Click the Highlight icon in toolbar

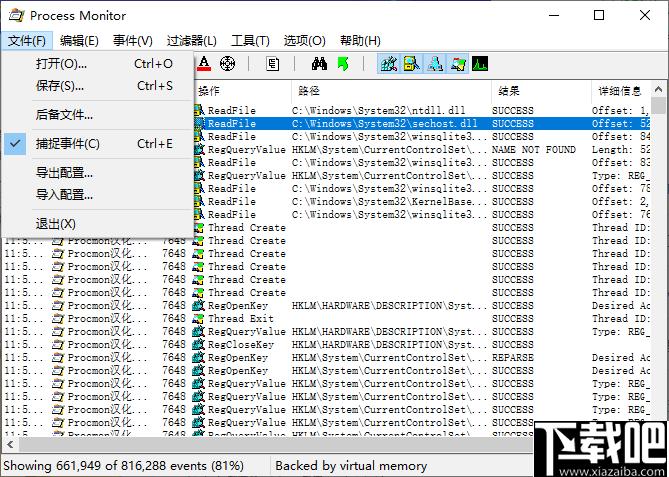[x=204, y=64]
